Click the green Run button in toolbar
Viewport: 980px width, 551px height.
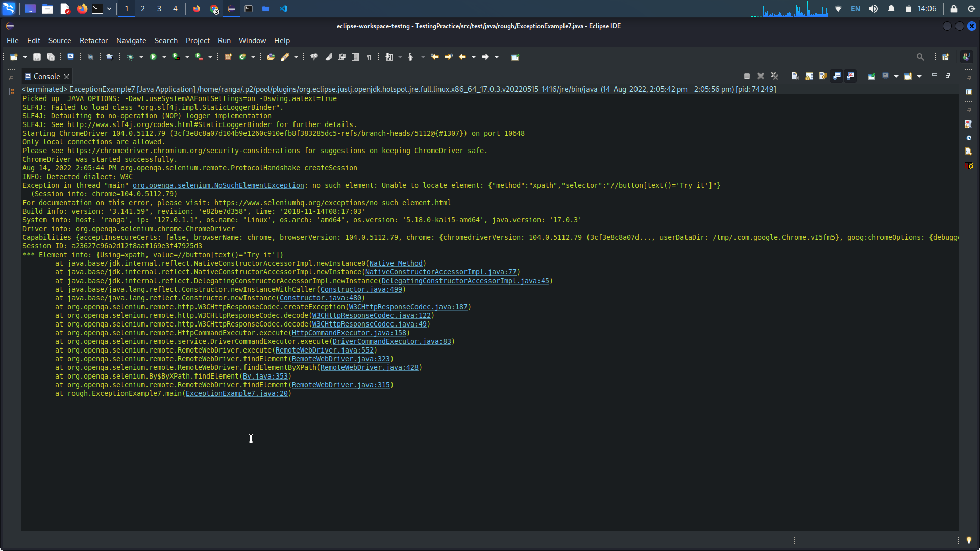[153, 57]
